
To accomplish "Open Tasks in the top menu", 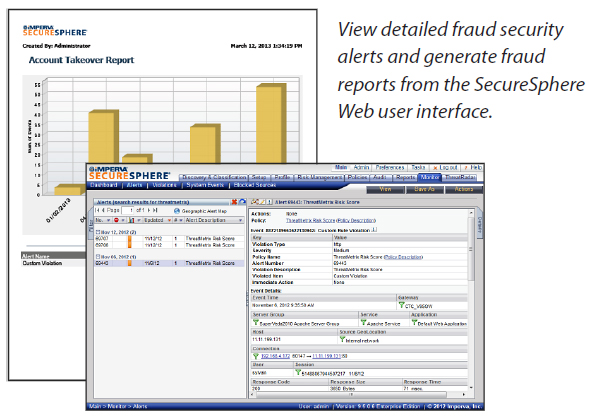I will [418, 168].
